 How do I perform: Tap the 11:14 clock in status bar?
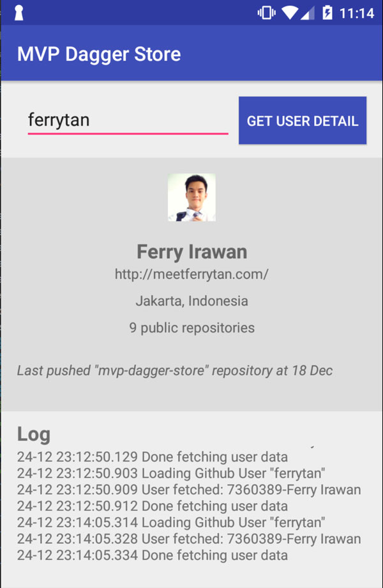(357, 13)
